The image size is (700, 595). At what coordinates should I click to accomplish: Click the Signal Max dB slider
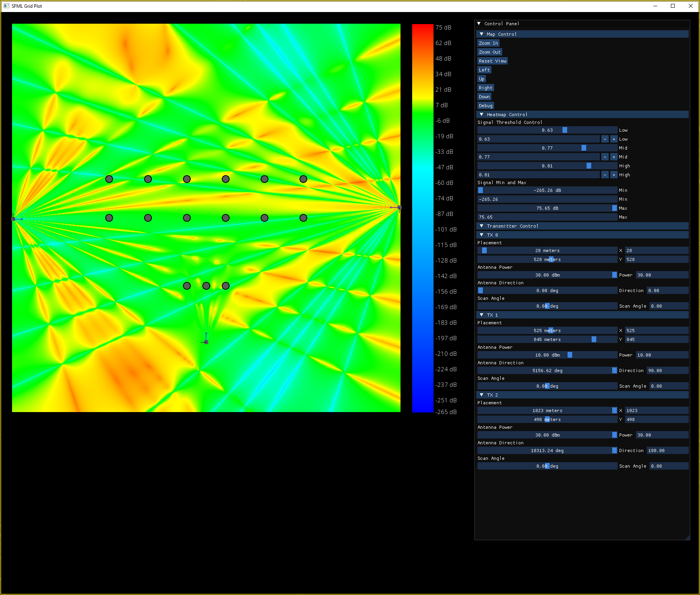click(x=547, y=208)
